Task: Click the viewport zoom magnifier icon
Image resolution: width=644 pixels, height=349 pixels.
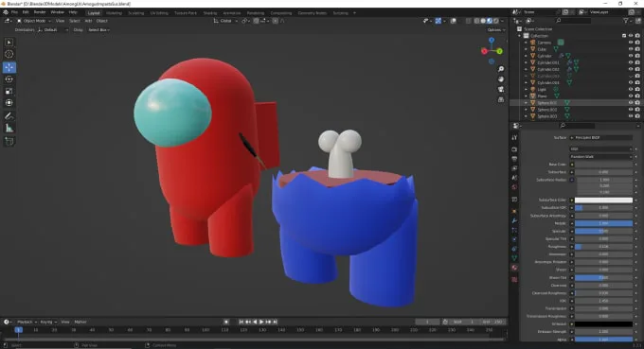Action: pyautogui.click(x=501, y=69)
